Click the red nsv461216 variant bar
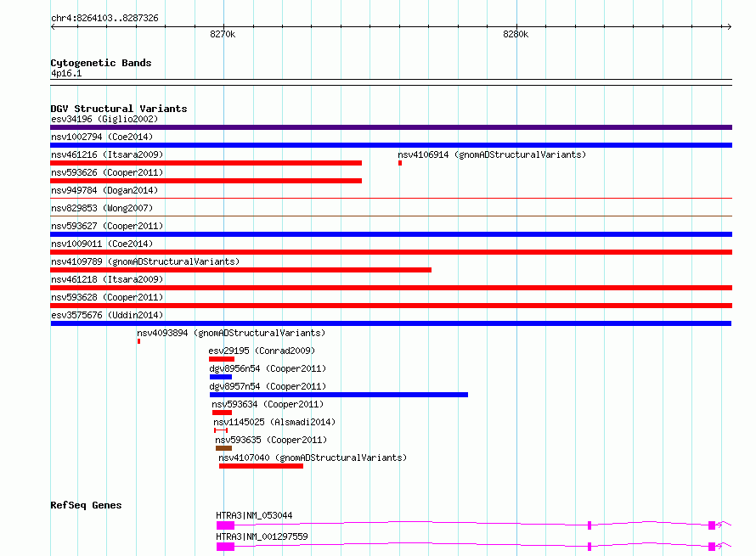 tap(206, 163)
